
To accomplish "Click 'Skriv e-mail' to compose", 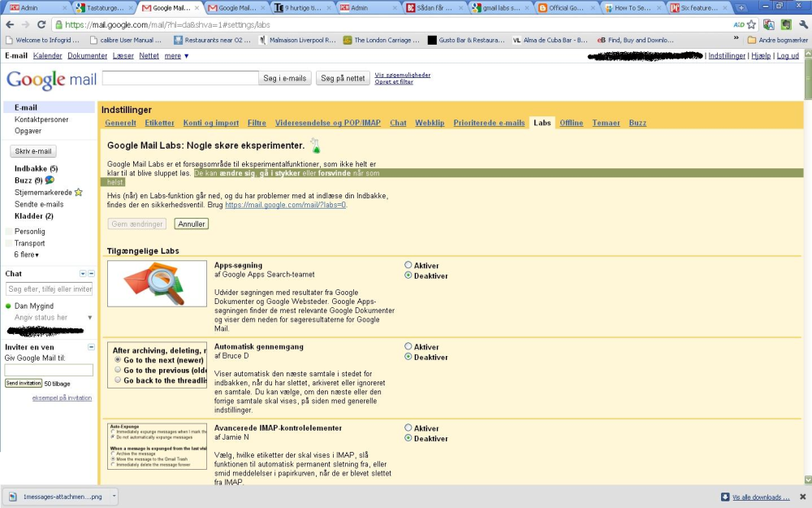I will (33, 151).
